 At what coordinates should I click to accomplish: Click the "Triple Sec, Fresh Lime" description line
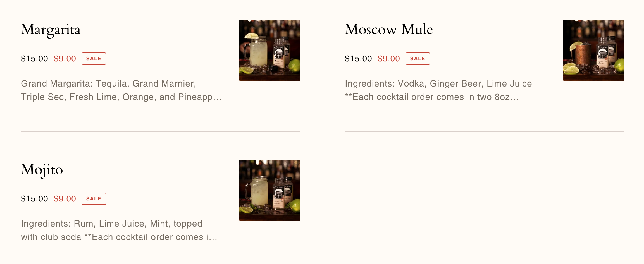(x=121, y=97)
